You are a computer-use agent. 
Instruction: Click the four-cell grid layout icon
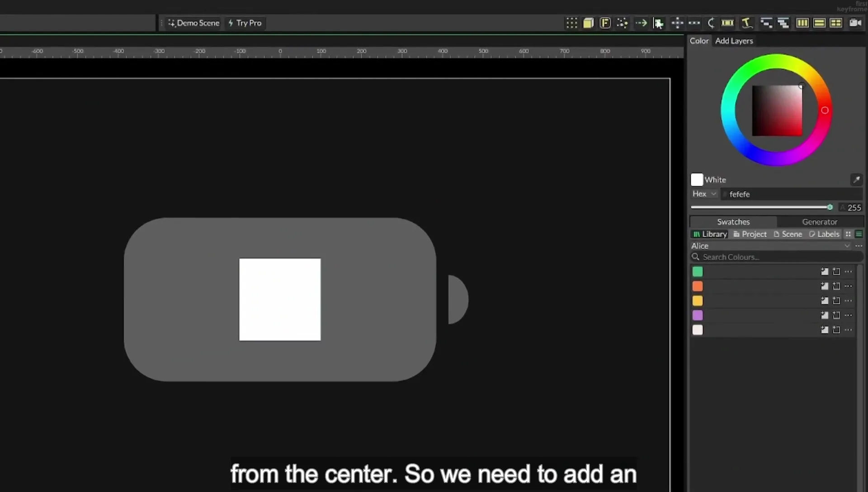(x=836, y=23)
